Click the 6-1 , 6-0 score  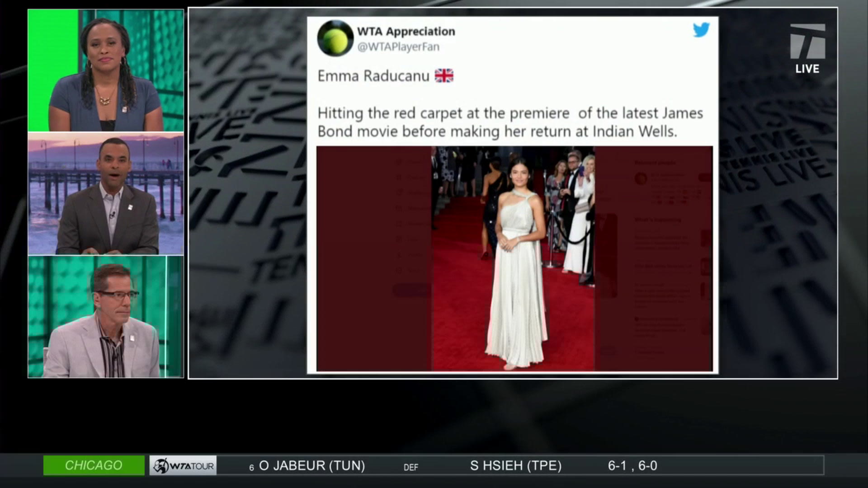pyautogui.click(x=632, y=465)
